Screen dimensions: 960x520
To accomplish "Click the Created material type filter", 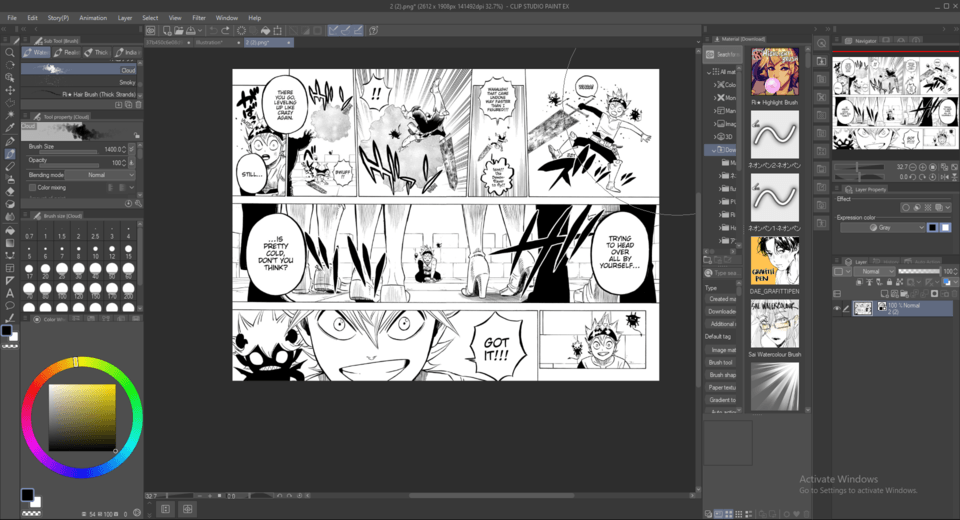I will pos(722,299).
